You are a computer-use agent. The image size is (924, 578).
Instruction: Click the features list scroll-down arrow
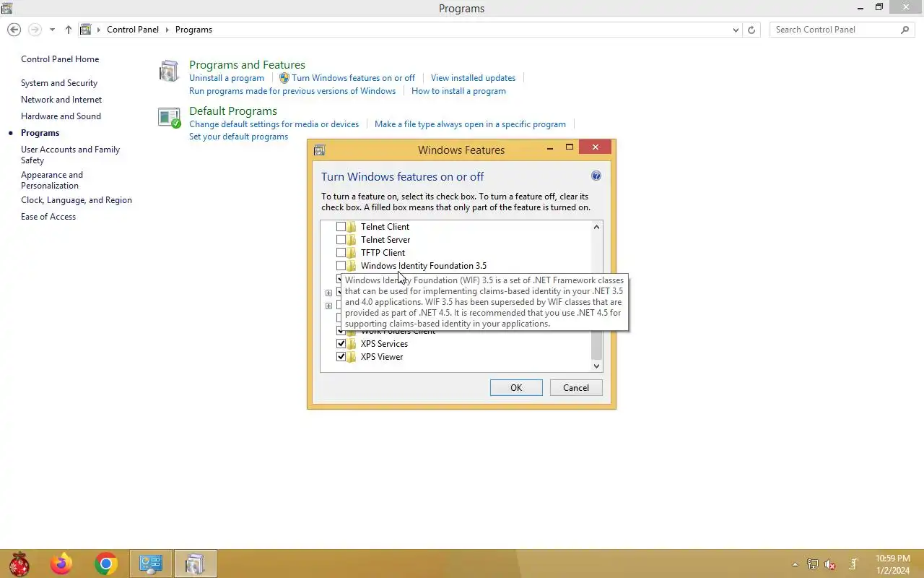click(x=596, y=366)
